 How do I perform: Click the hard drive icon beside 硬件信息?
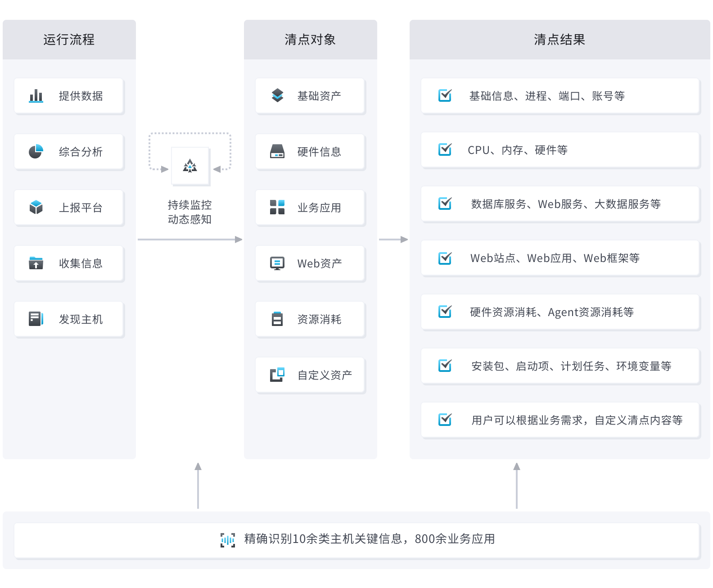pyautogui.click(x=277, y=151)
